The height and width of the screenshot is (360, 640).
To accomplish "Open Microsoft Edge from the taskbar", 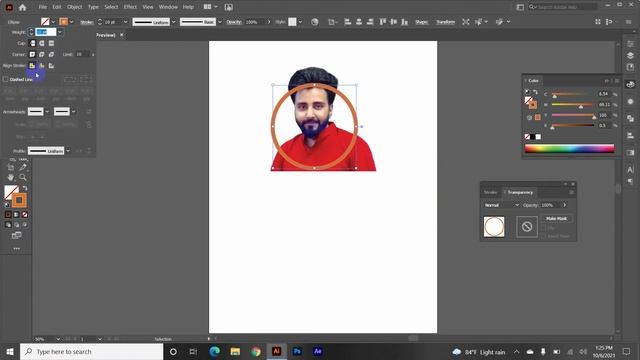I will point(214,351).
